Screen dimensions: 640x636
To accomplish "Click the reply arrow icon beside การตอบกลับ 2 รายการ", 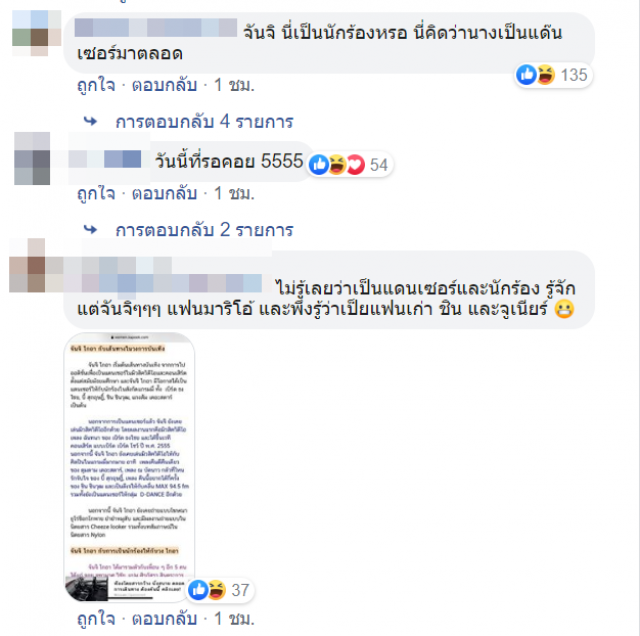I will tap(90, 229).
